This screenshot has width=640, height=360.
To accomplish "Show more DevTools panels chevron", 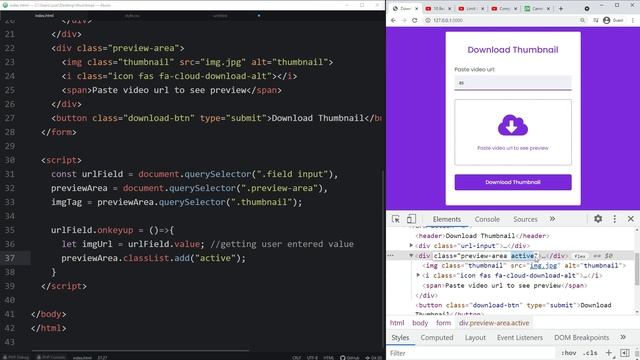I will (x=552, y=219).
